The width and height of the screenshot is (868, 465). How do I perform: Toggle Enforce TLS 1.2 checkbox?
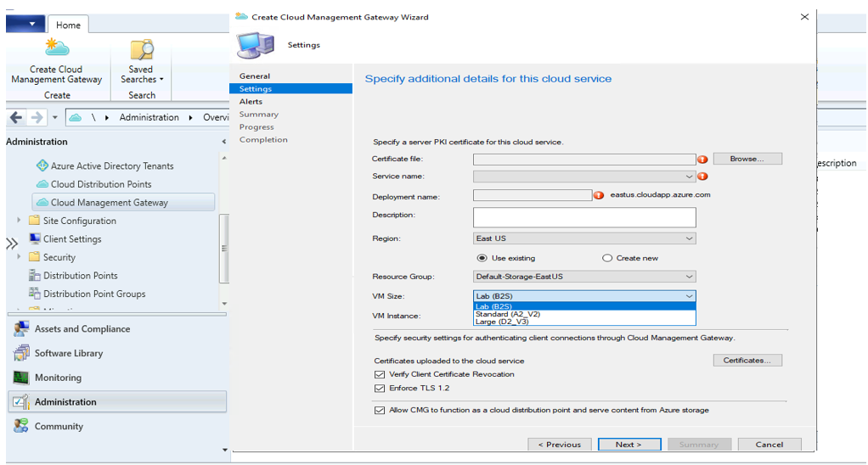pyautogui.click(x=379, y=388)
